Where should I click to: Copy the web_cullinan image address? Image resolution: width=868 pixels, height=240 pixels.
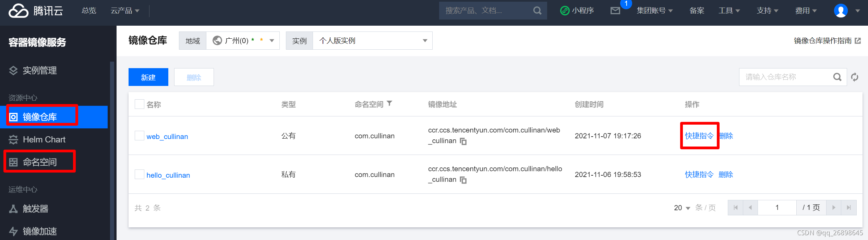[463, 141]
